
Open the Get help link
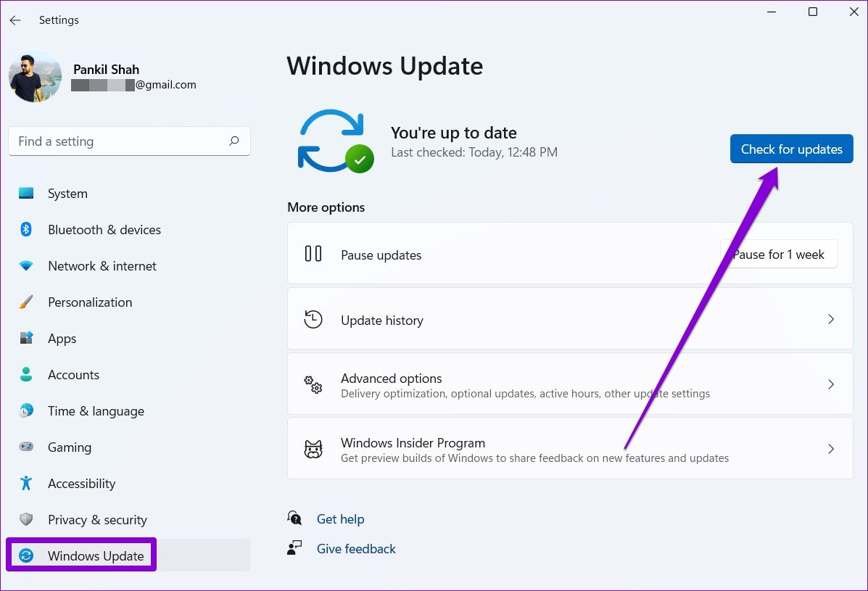tap(340, 519)
